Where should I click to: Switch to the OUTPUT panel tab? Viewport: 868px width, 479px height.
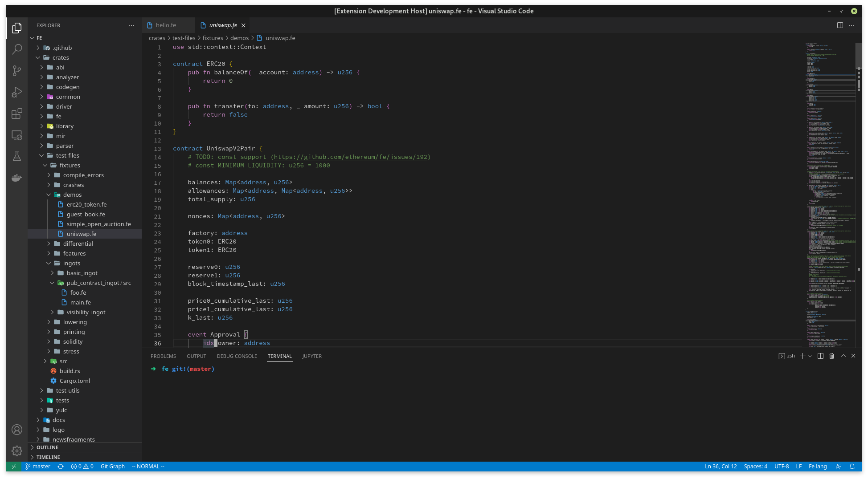pyautogui.click(x=196, y=356)
